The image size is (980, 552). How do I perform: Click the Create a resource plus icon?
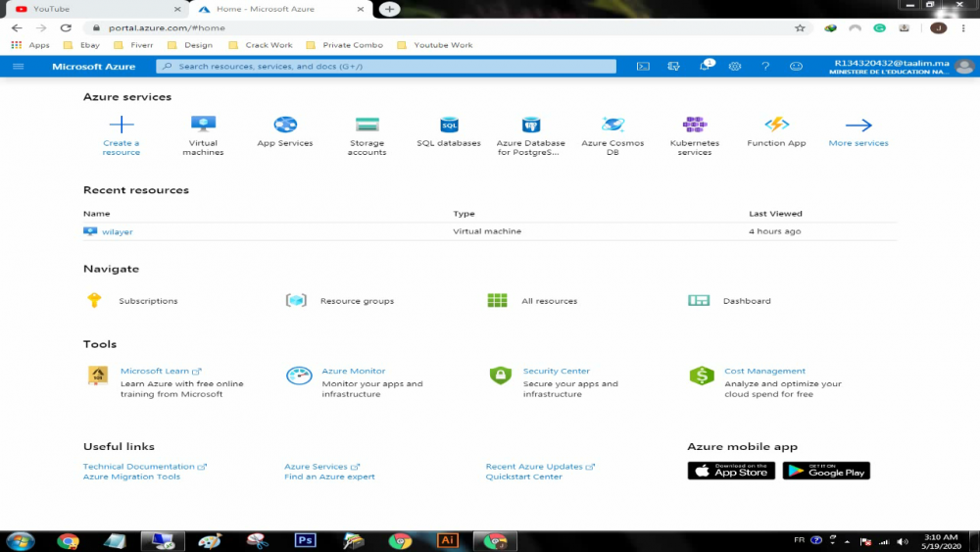pos(122,125)
